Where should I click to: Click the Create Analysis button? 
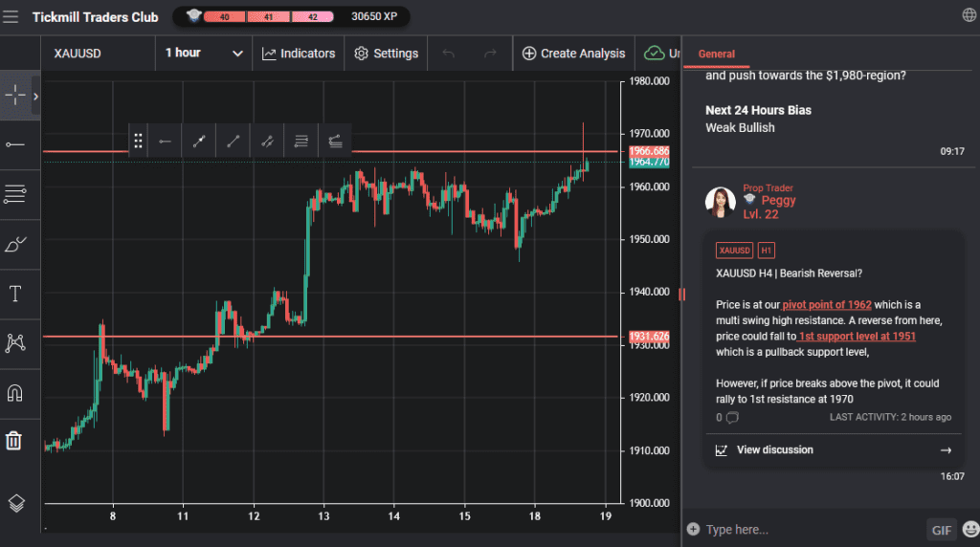573,54
